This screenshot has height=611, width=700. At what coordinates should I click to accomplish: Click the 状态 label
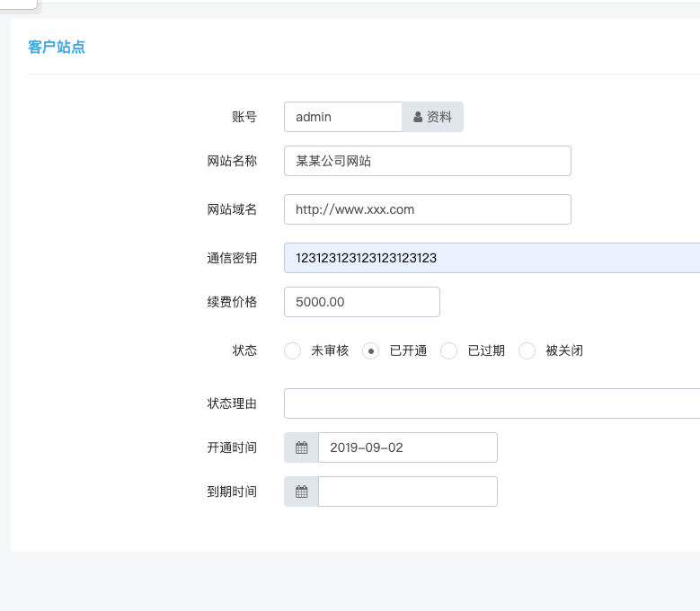(244, 350)
